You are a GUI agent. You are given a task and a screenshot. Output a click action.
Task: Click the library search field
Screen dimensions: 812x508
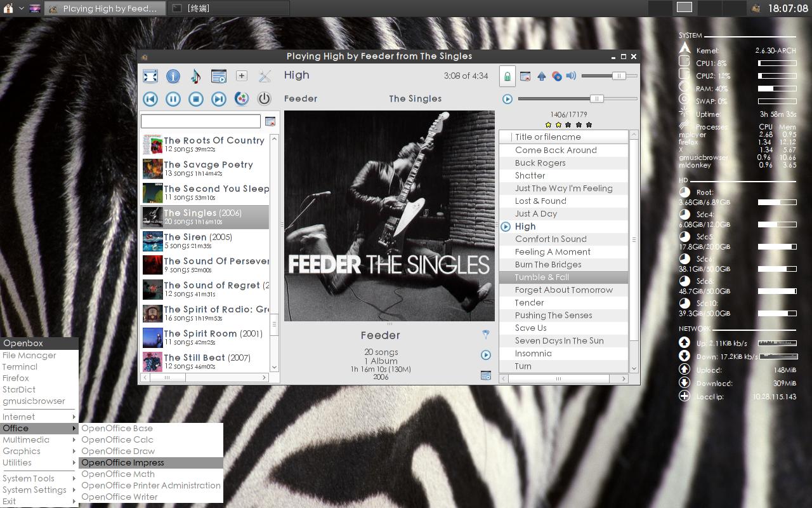point(200,121)
